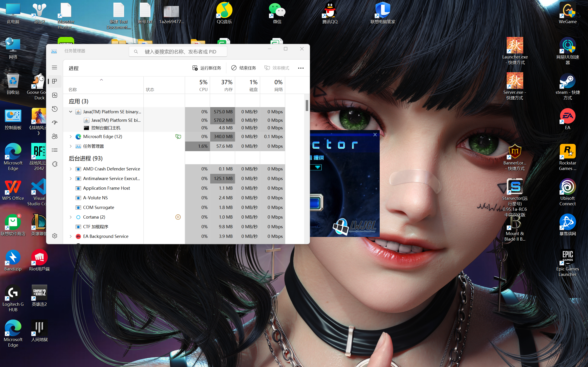Expand the Microsoft Edge (12) group

[71, 136]
